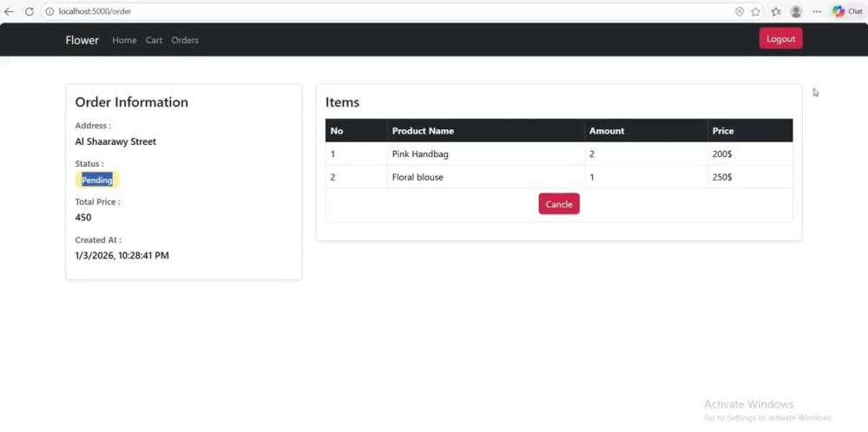Log out with the Logout button

click(780, 39)
